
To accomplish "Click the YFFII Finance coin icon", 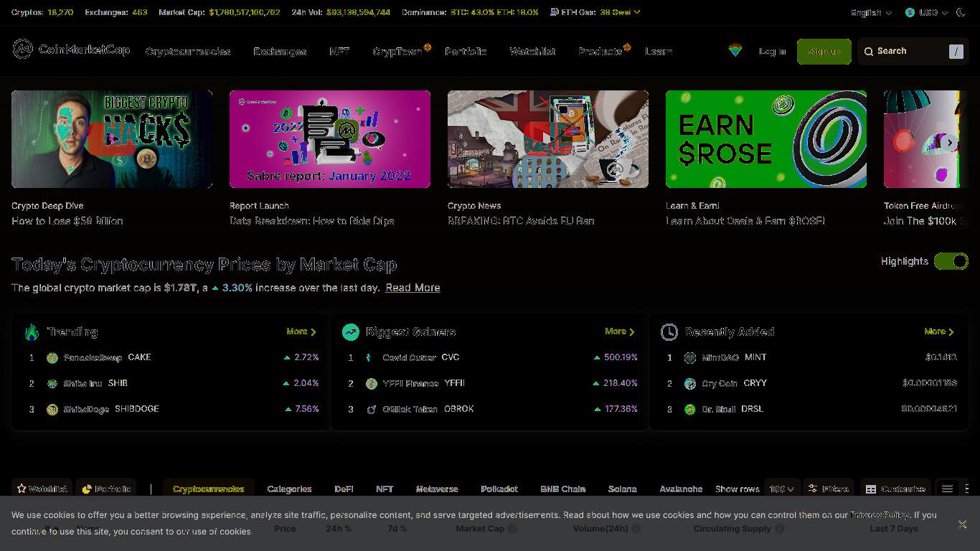I will click(x=371, y=384).
